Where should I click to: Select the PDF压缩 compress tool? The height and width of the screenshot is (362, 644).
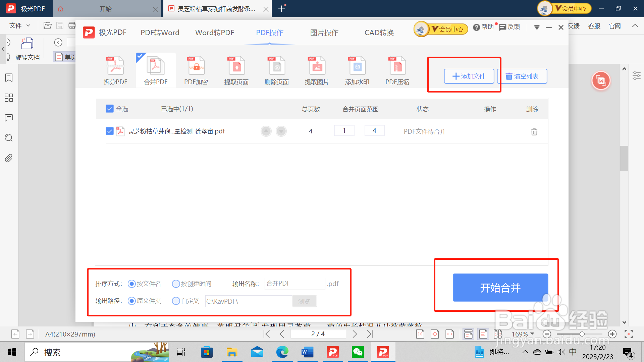click(x=397, y=66)
